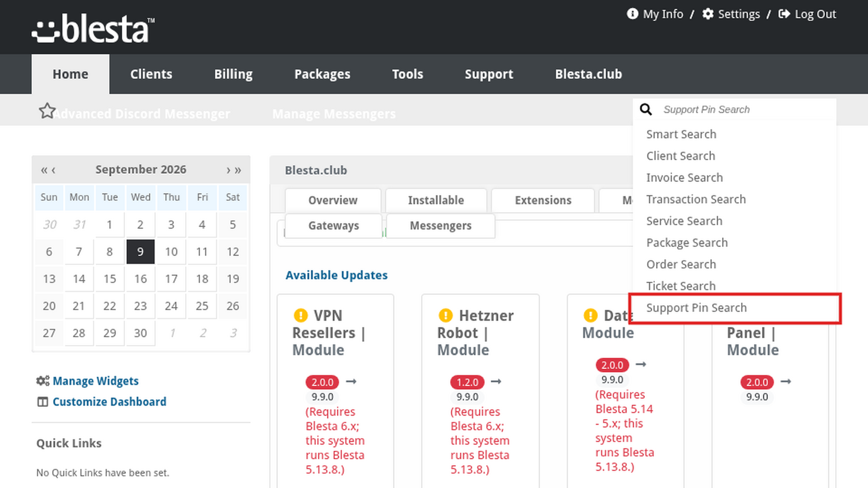Select Invoice Search option
The height and width of the screenshot is (488, 868).
(x=735, y=178)
